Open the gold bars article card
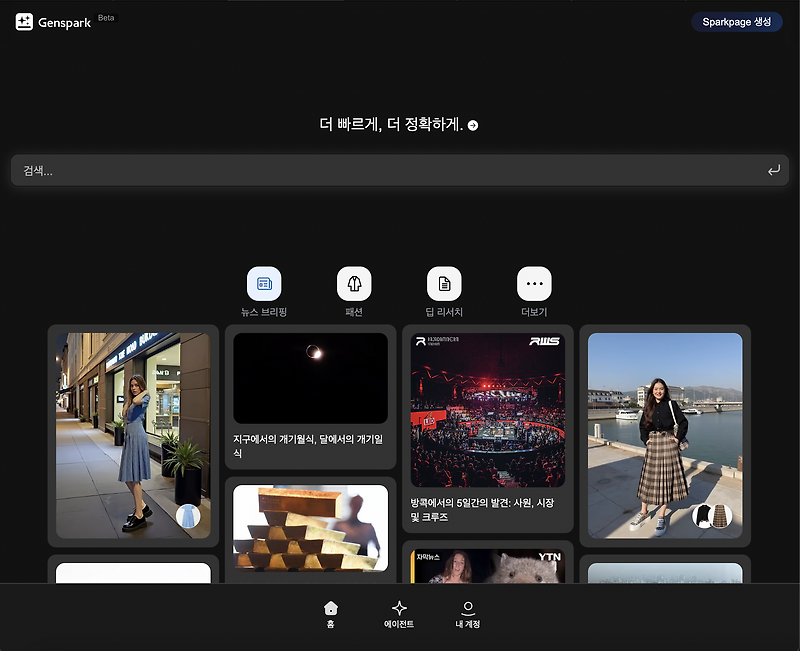Viewport: 800px width, 651px height. click(x=310, y=530)
